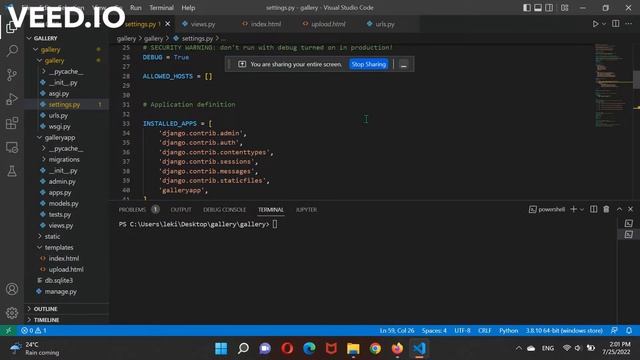Maximize the panel size with chevron
The image size is (640, 360).
(619, 209)
